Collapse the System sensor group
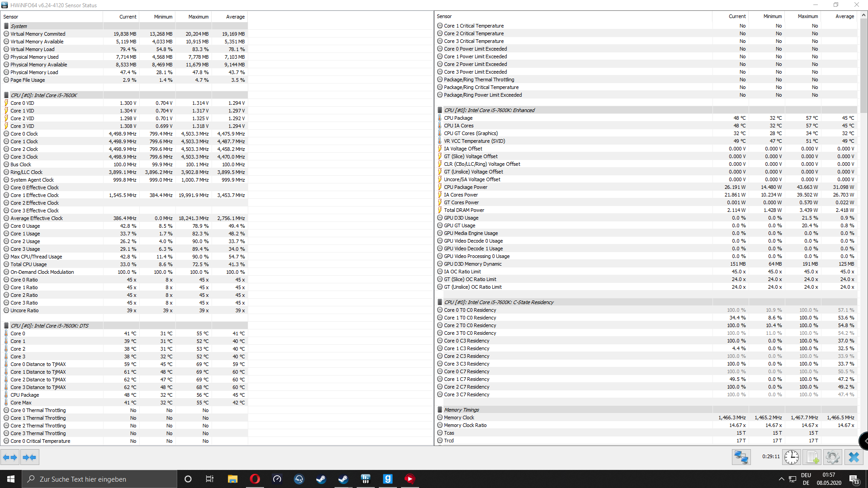868x488 pixels. tap(19, 26)
